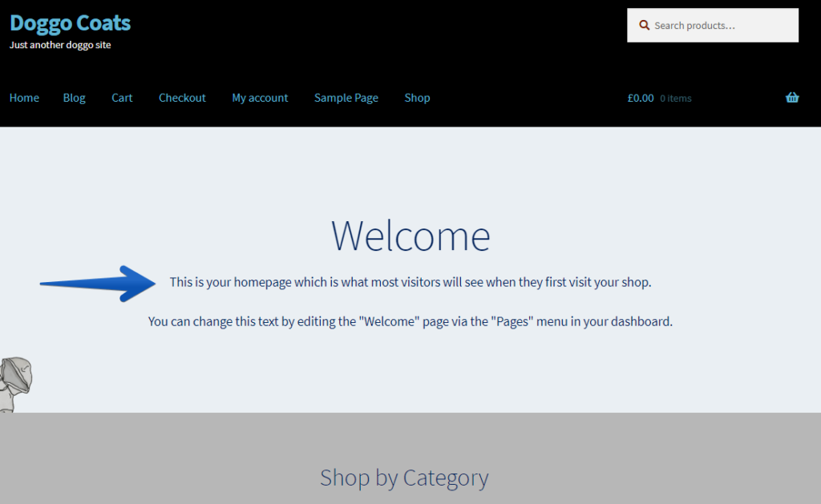Click the shopping cart basket icon
The image size is (821, 504).
792,97
